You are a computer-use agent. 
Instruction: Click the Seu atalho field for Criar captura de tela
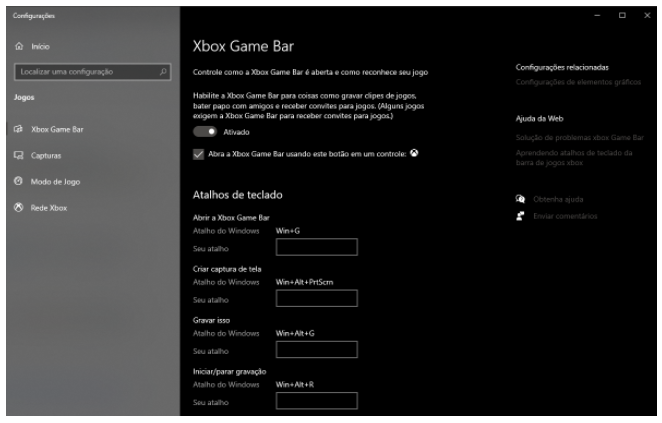[317, 298]
